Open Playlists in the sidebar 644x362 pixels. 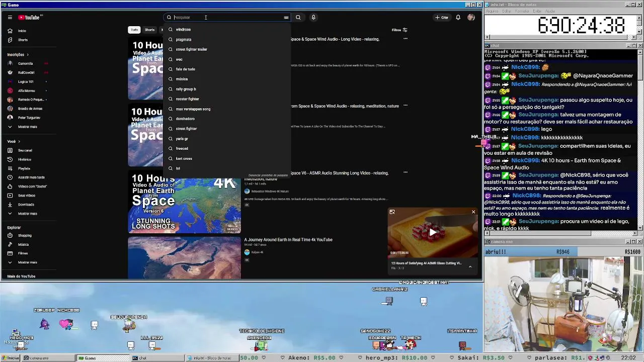pyautogui.click(x=24, y=168)
